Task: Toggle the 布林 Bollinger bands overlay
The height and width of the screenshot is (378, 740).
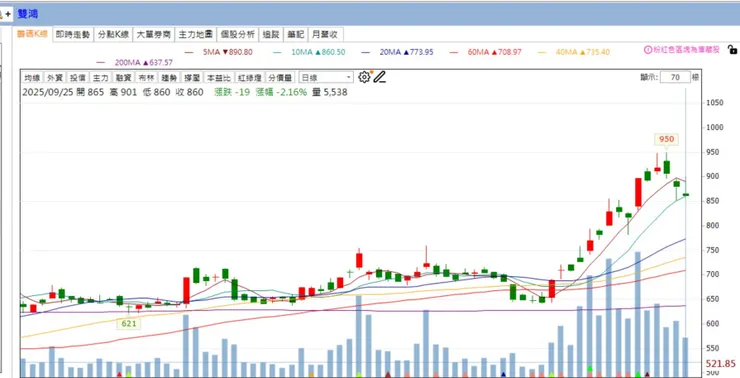Action: (x=145, y=78)
